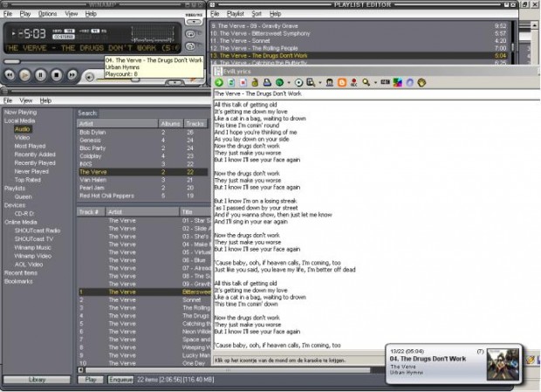
Task: Click the Winamp seek bar handle
Action: pos(12,62)
